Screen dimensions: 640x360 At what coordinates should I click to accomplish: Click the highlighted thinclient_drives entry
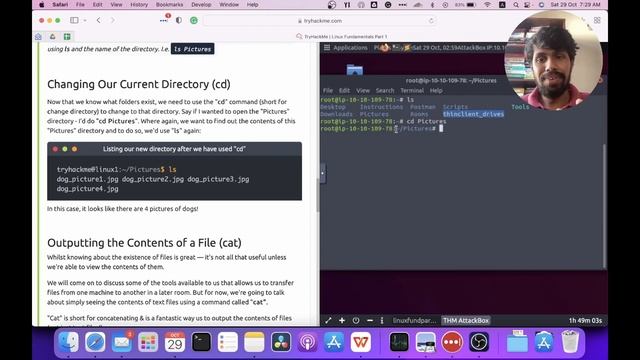tap(473, 114)
